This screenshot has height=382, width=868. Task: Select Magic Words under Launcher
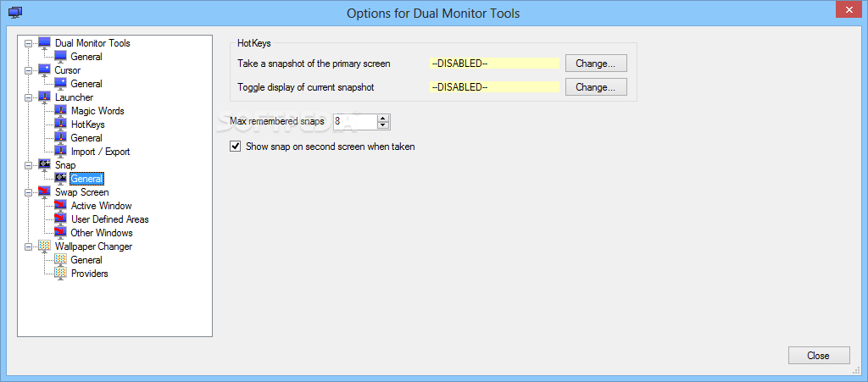click(97, 111)
